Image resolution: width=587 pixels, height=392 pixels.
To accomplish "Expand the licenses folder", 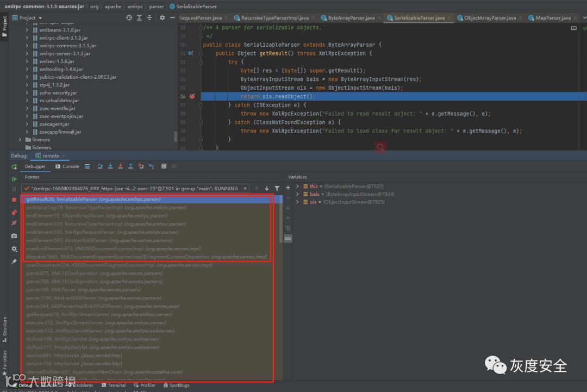I will 20,140.
